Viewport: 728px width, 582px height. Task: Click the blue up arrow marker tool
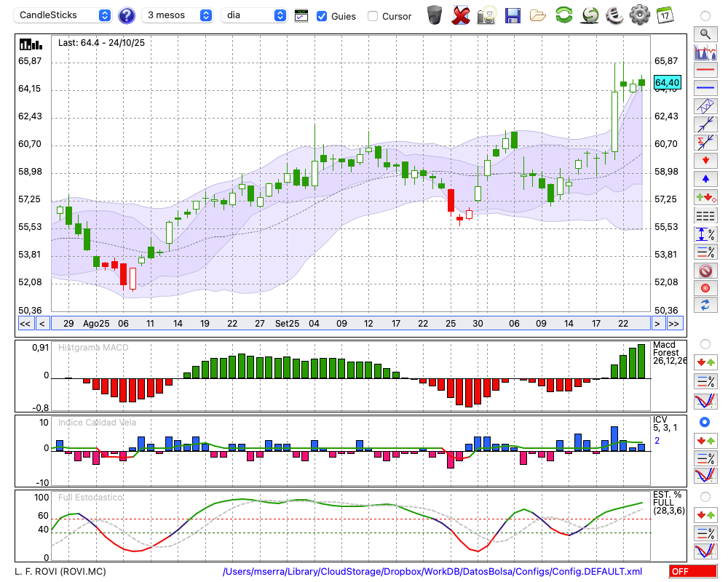point(705,179)
